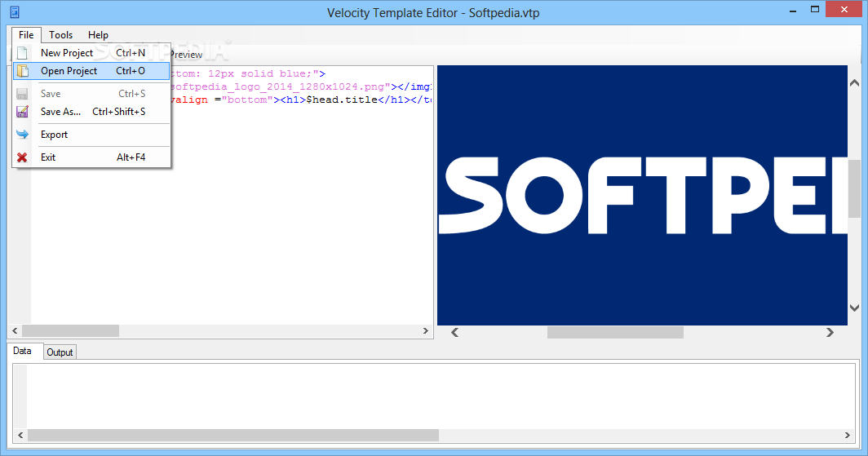Maximize the Velocity Template Editor window

[815, 10]
